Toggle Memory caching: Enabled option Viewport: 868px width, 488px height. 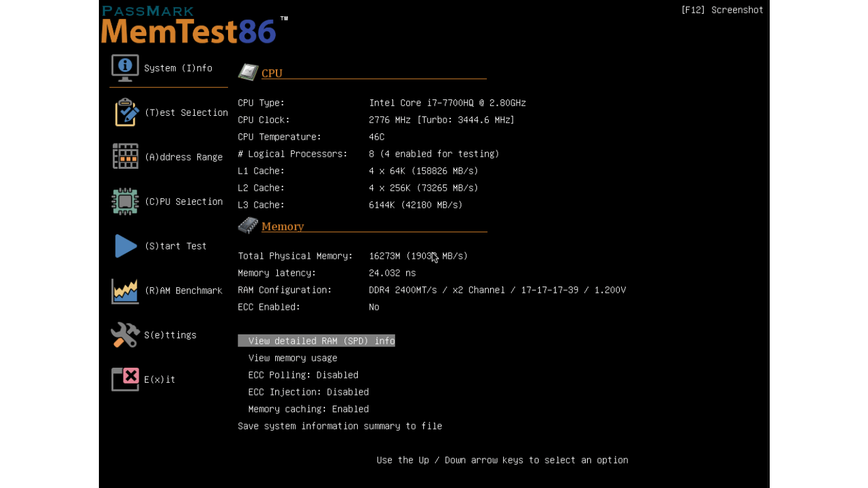point(309,409)
